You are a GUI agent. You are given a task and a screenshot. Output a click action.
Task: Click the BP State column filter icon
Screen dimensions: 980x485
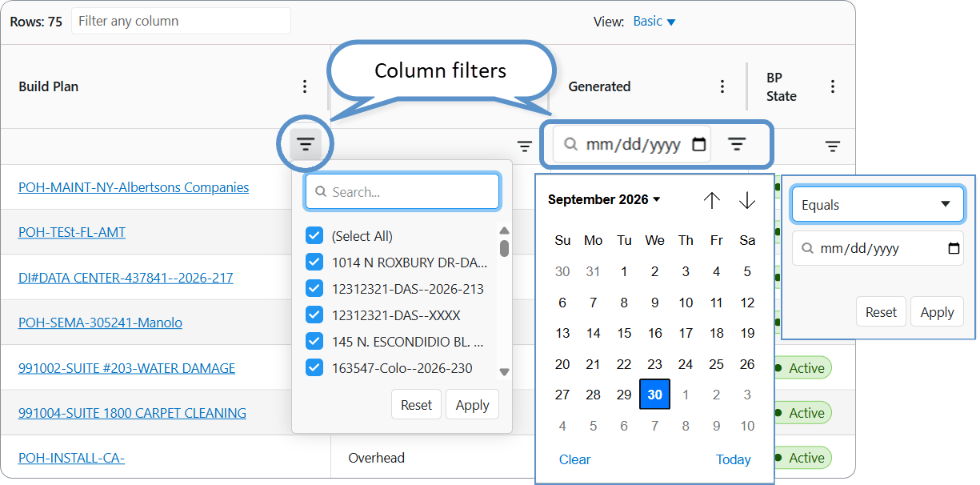[x=833, y=146]
